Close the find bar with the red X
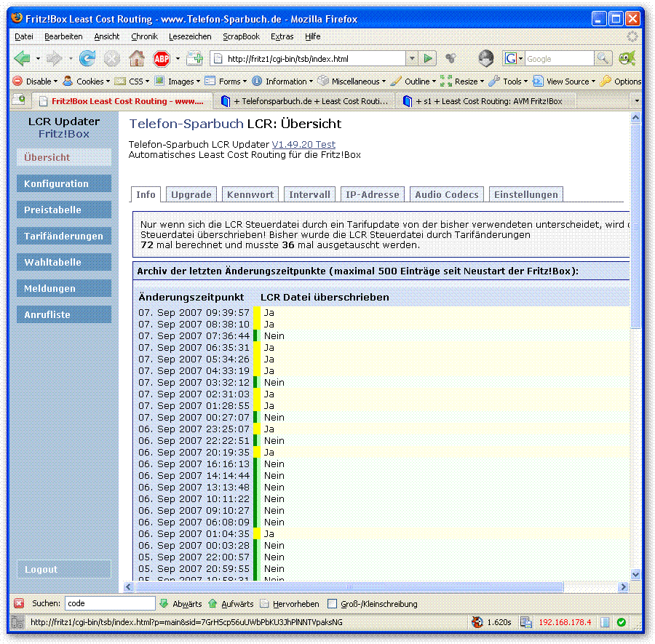Image resolution: width=655 pixels, height=644 pixels. click(x=19, y=603)
